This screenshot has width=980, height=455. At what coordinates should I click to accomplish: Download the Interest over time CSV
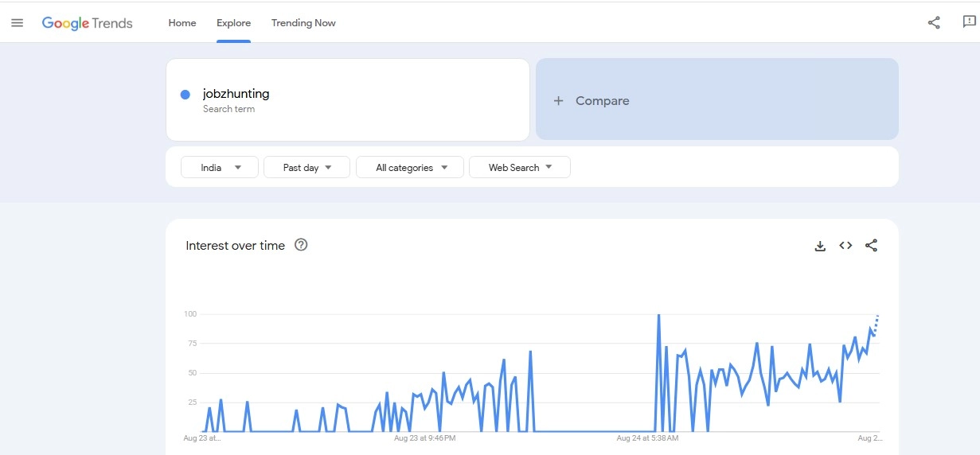(820, 246)
